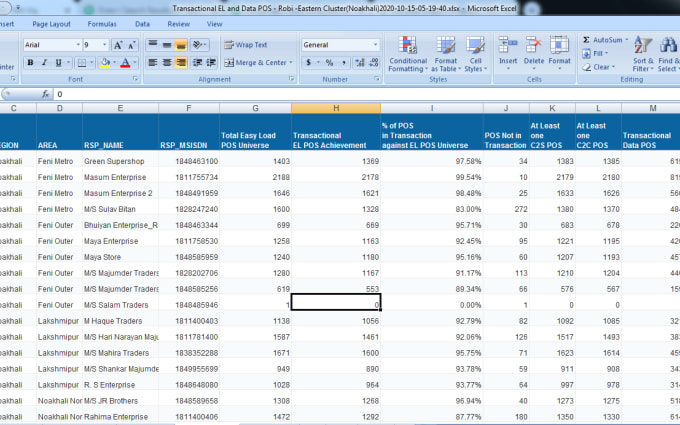680x425 pixels.
Task: Open the number format General dropdown
Action: (x=375, y=45)
